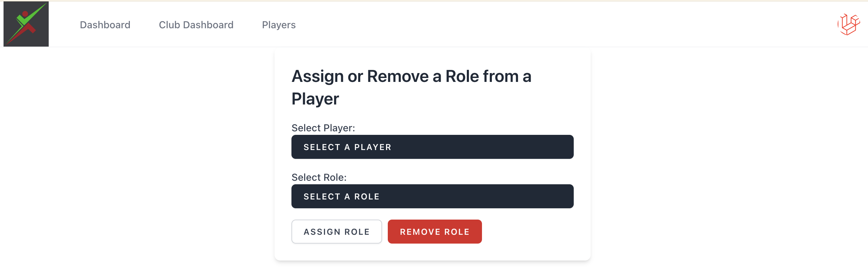Click the "Select Player:" field label
This screenshot has height=269, width=868.
tap(323, 128)
